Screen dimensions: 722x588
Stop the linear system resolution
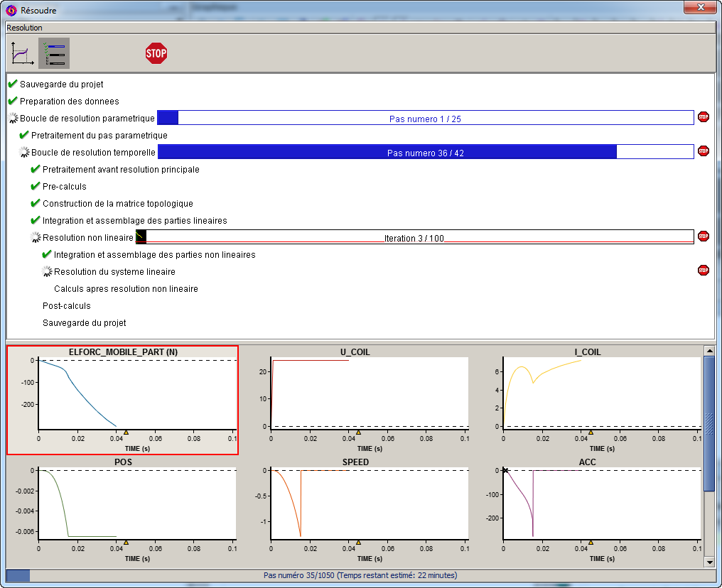point(703,271)
